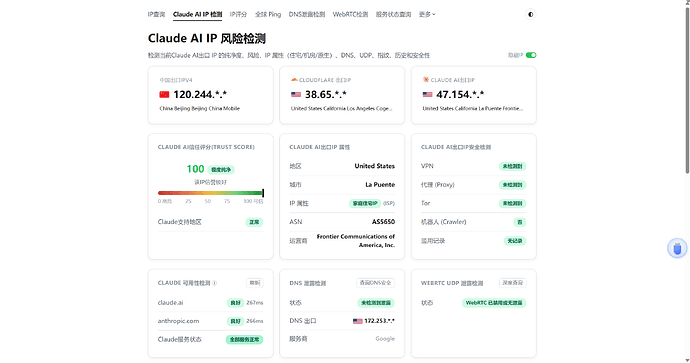The height and width of the screenshot is (363, 690).
Task: Refresh Claude availability with 刷新 button
Action: coord(255,283)
